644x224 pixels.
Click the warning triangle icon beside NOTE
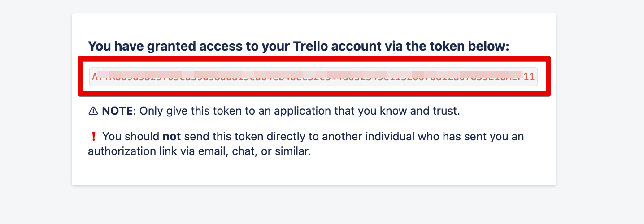pos(93,111)
